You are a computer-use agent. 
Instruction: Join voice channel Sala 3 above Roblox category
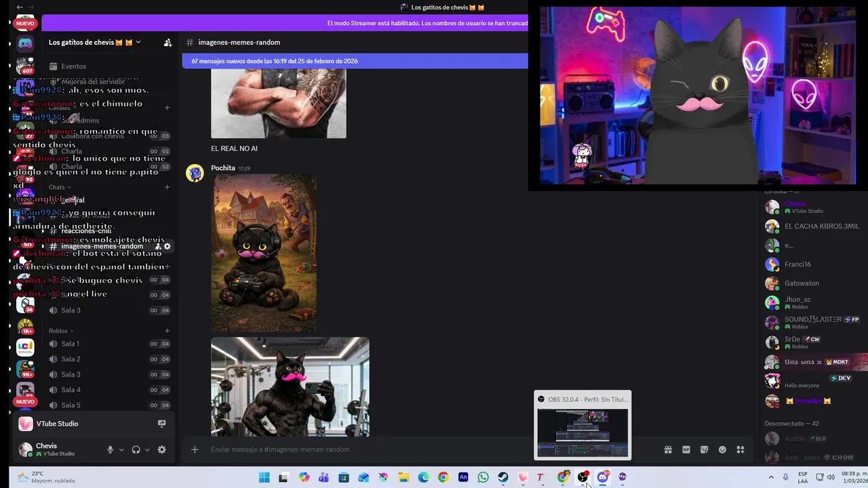(x=108, y=310)
